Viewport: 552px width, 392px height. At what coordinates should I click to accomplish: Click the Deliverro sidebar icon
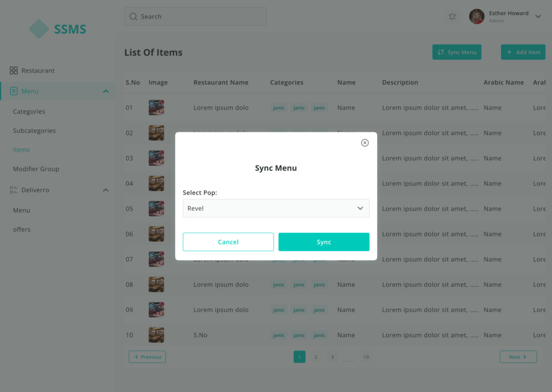point(14,190)
